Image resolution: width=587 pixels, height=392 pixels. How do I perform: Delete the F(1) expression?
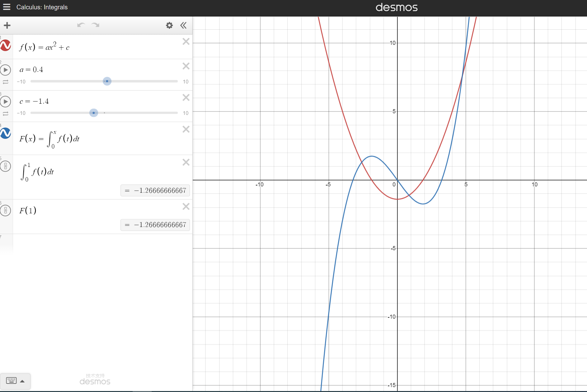coord(186,206)
